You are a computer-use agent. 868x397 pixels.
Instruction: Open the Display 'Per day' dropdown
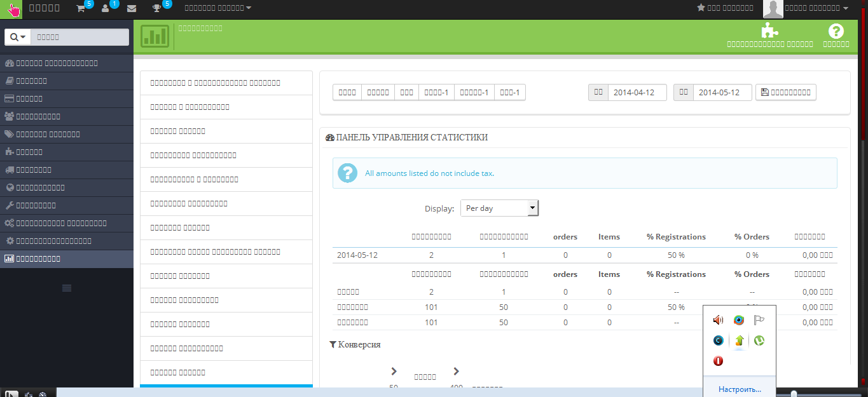point(500,208)
